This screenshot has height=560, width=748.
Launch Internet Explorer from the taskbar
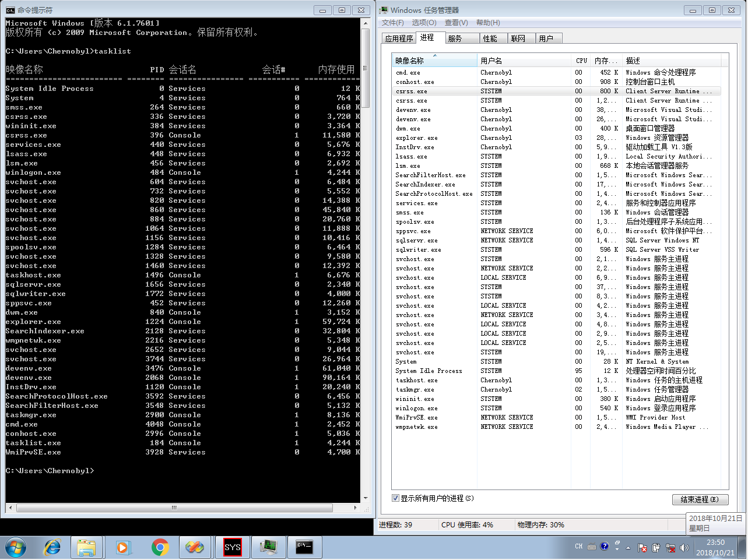coord(52,548)
